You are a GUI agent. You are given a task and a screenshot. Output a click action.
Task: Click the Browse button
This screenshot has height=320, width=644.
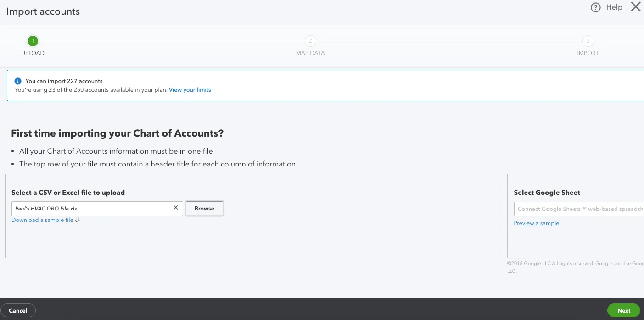[x=204, y=209]
